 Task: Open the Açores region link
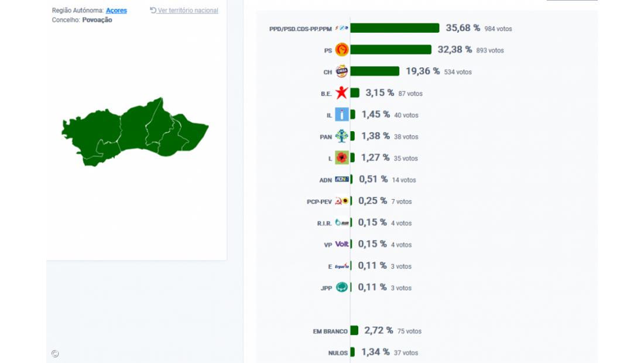click(x=117, y=10)
